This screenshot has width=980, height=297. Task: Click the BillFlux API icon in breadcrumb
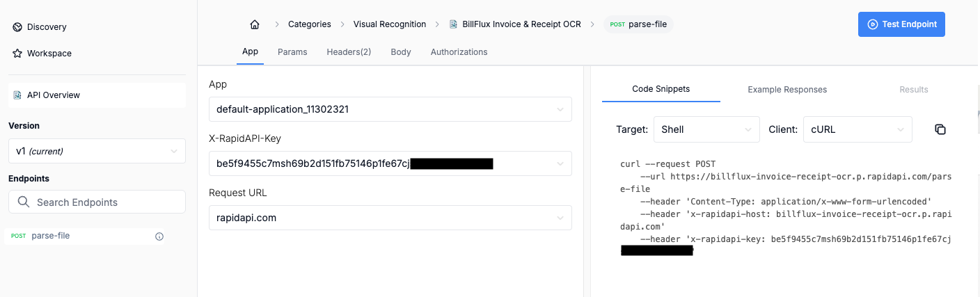(454, 24)
